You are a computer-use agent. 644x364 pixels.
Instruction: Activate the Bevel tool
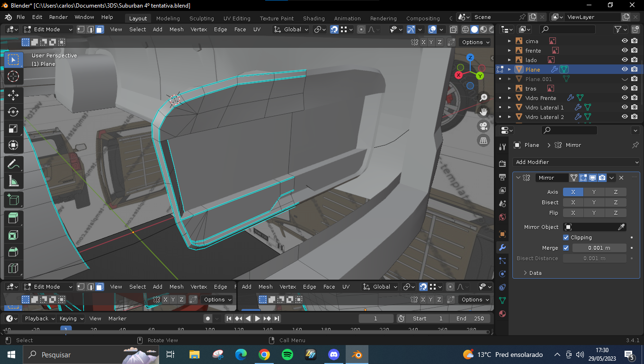[x=13, y=252]
